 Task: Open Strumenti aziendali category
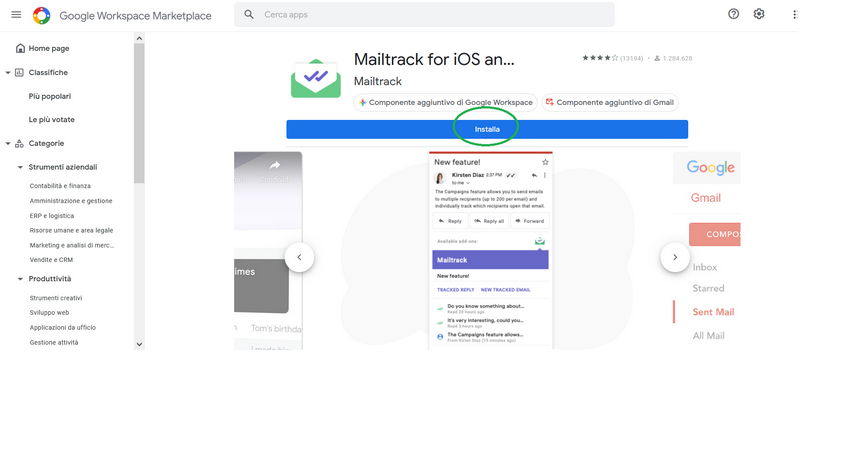[x=63, y=167]
